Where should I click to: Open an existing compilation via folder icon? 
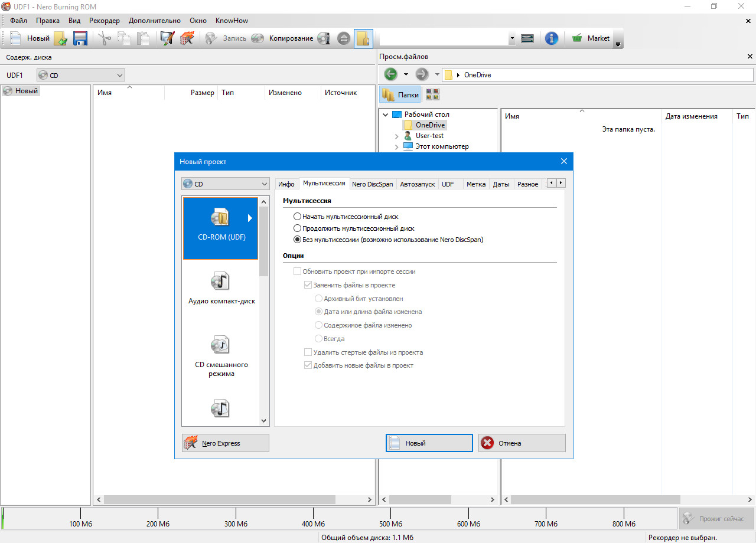point(61,38)
